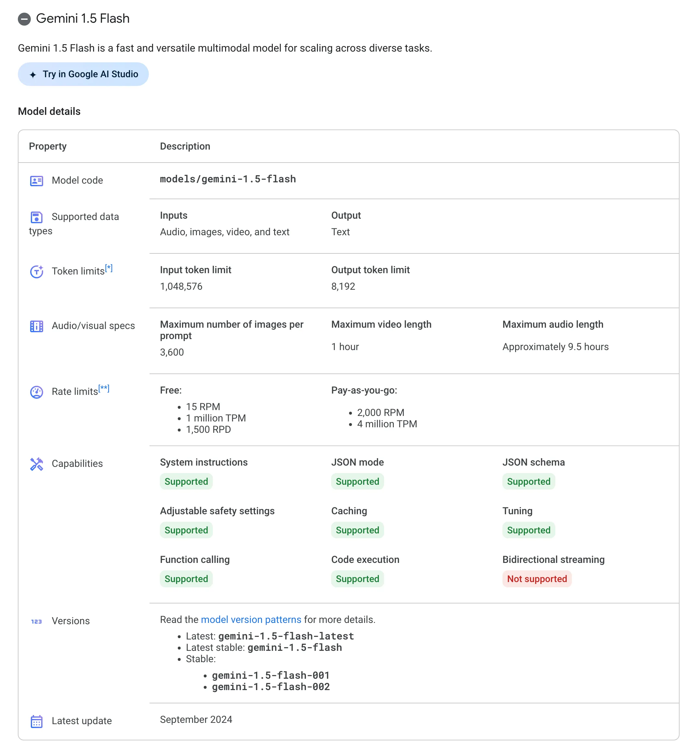
Task: Click the Latest update calendar icon
Action: click(36, 722)
